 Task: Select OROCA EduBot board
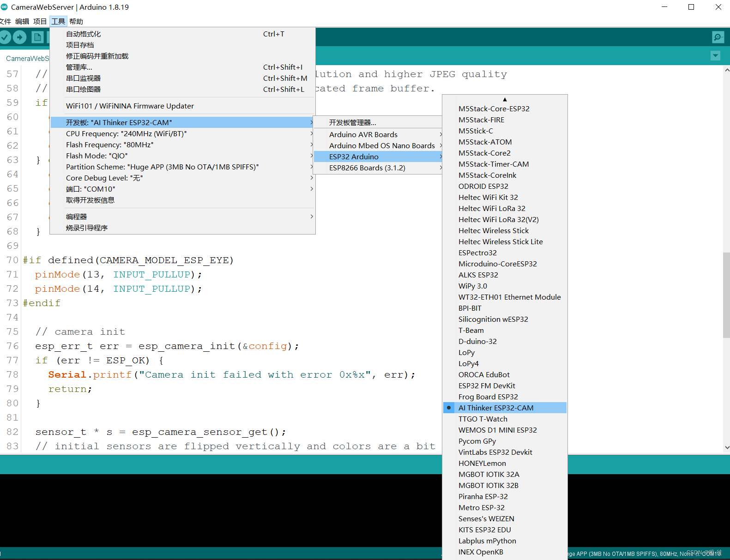tap(504, 374)
